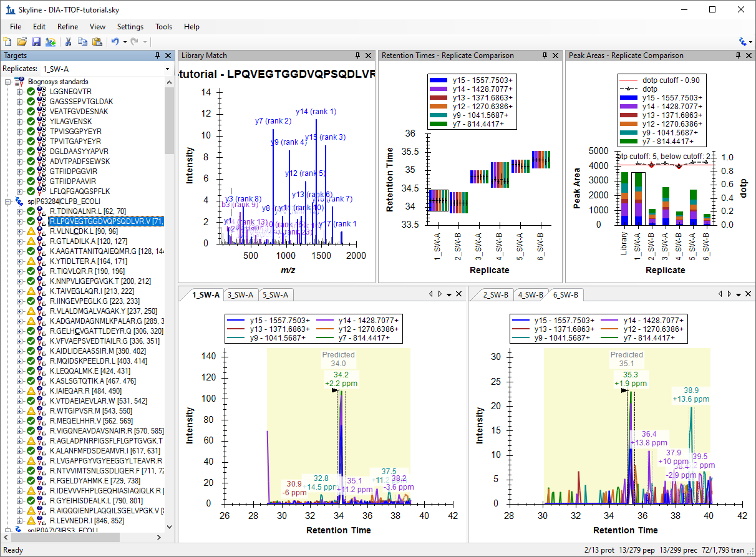Close the Library Match panel
This screenshot has height=557, width=756.
point(368,56)
